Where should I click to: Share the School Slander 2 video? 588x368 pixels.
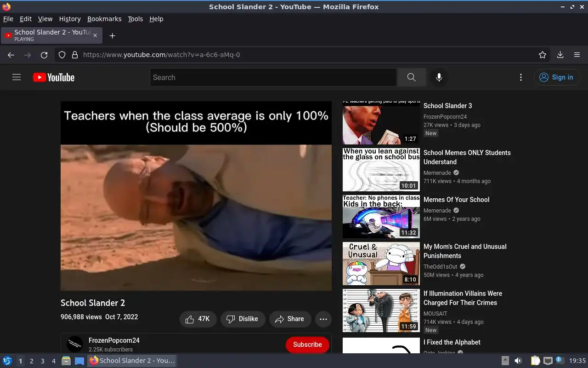(x=290, y=319)
